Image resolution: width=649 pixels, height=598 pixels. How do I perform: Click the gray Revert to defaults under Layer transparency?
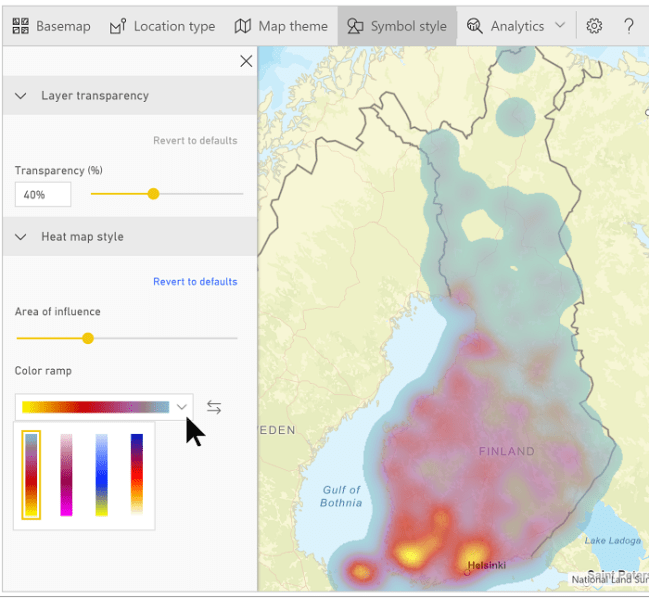coord(195,141)
